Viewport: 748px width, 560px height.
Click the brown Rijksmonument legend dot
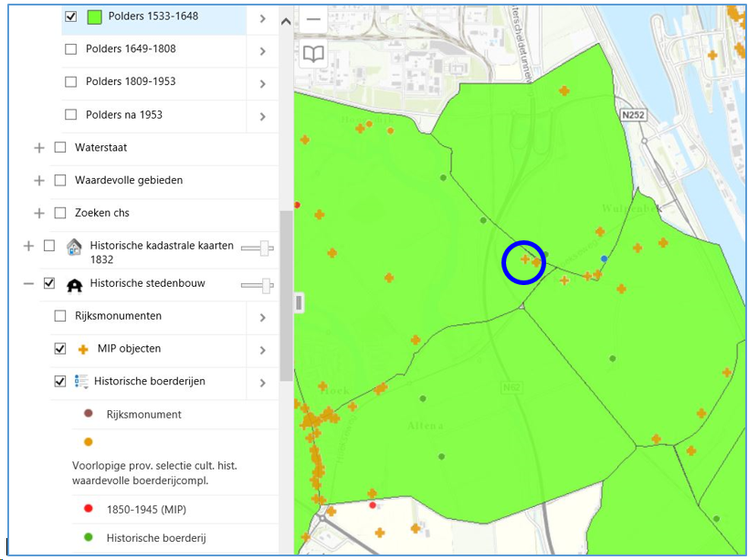click(89, 414)
